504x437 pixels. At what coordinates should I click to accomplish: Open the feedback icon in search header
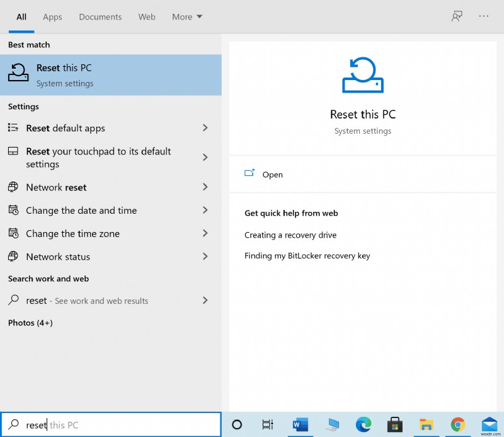click(457, 17)
